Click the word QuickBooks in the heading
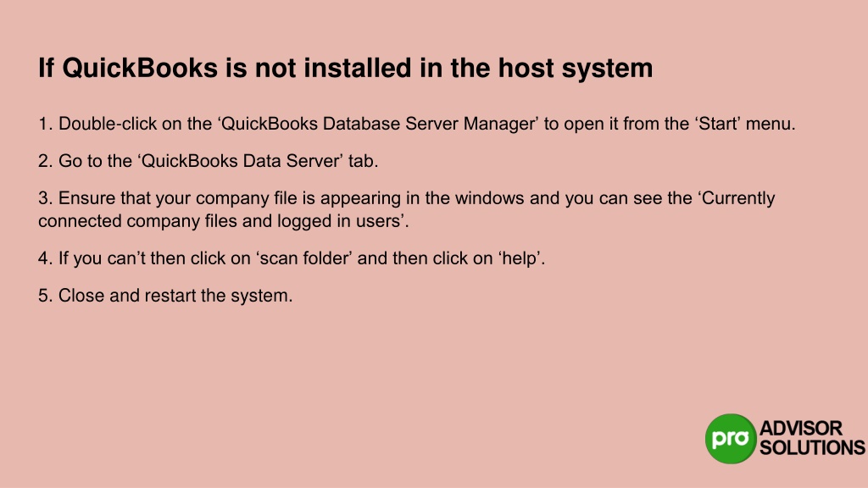Image resolution: width=868 pixels, height=488 pixels. (140, 68)
